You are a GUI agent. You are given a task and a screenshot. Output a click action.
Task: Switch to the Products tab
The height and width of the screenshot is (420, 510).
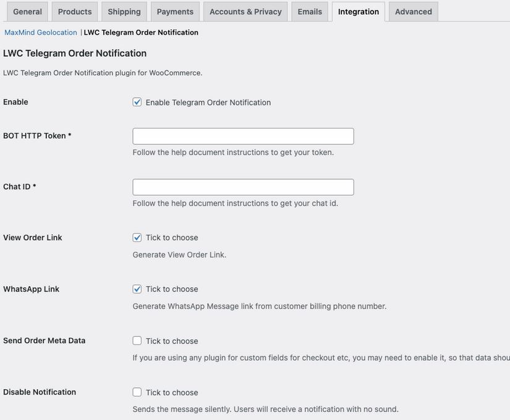point(75,12)
